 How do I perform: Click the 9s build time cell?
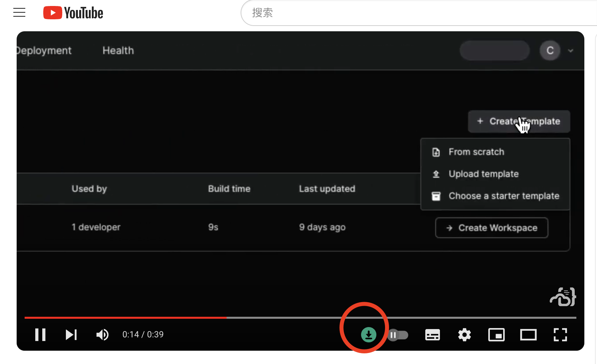tap(213, 227)
